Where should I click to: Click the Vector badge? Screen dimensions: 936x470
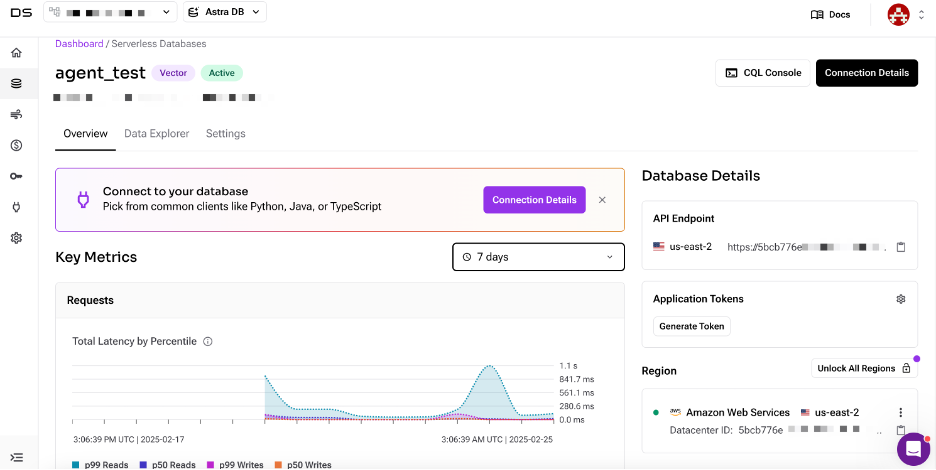[x=173, y=73]
